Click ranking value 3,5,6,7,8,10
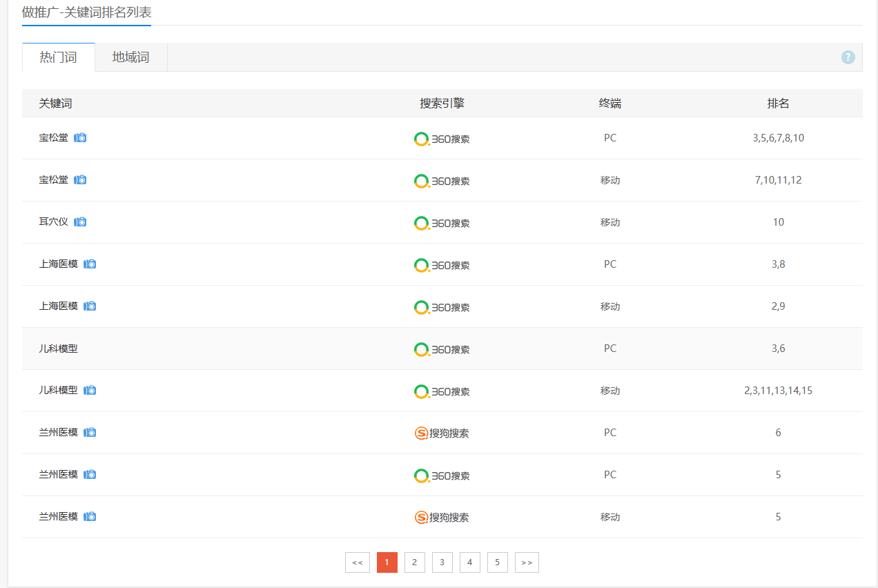Screen dimensions: 878x588 [x=779, y=138]
